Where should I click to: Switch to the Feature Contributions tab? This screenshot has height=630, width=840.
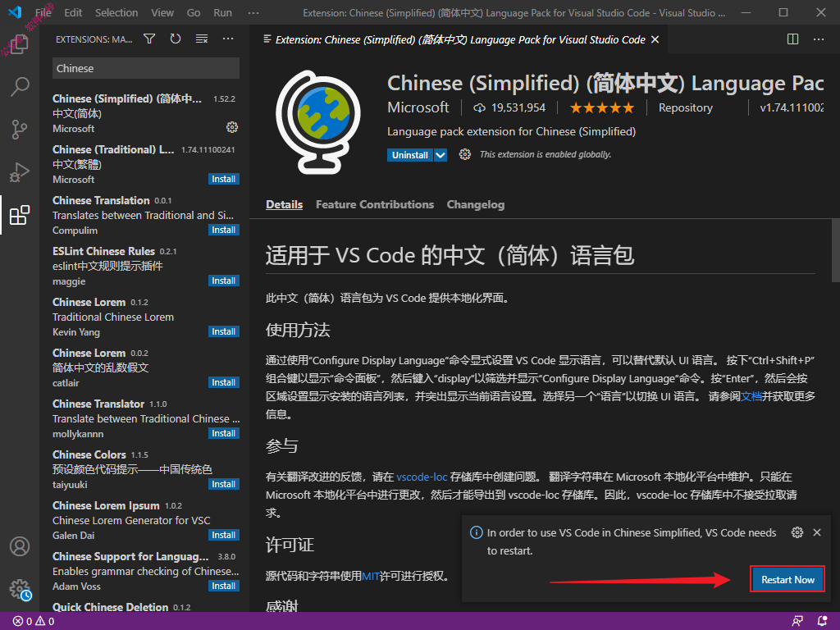pos(374,204)
